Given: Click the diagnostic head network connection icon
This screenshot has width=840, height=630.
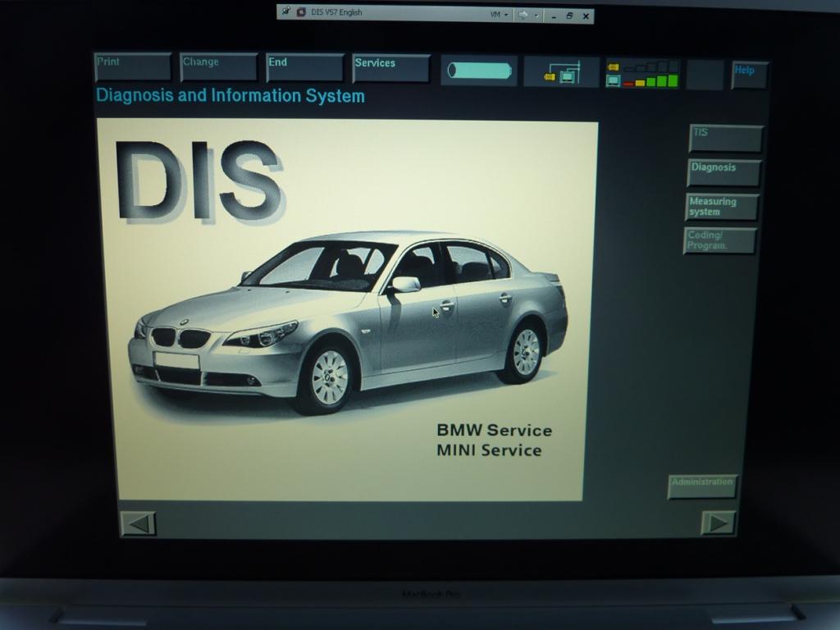Looking at the screenshot, I should point(561,72).
